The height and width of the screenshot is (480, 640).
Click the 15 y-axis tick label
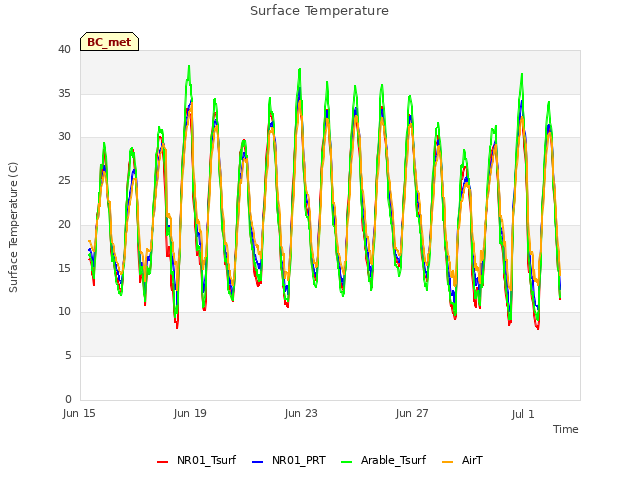(64, 268)
